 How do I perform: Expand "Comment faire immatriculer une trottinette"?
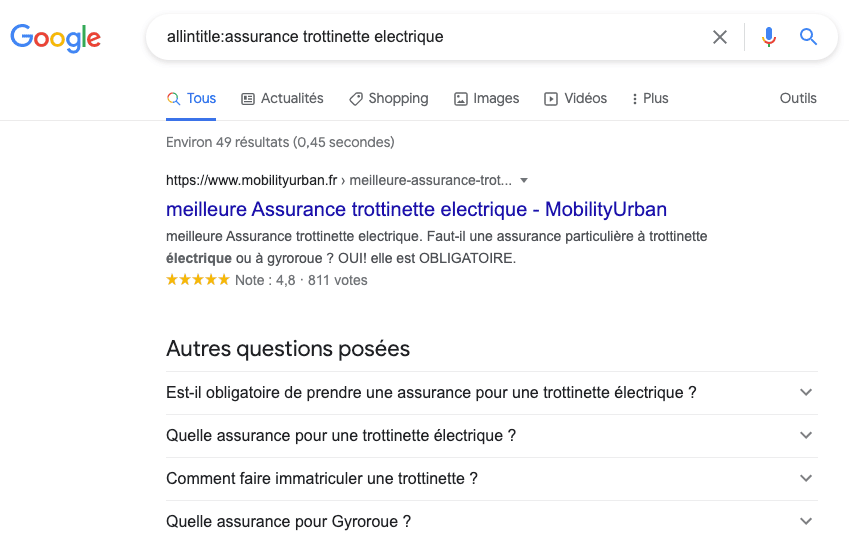click(x=491, y=479)
